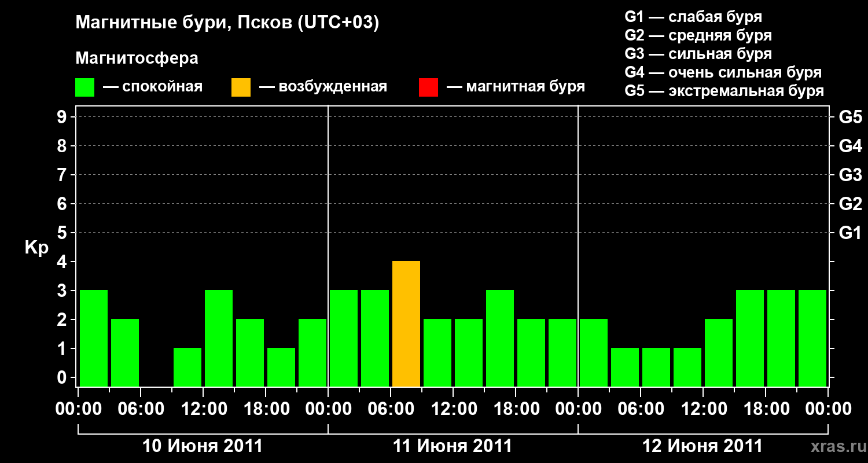Click the green 'спокойная' legend swatch
Viewport: 868px width, 463px height.
[x=85, y=87]
